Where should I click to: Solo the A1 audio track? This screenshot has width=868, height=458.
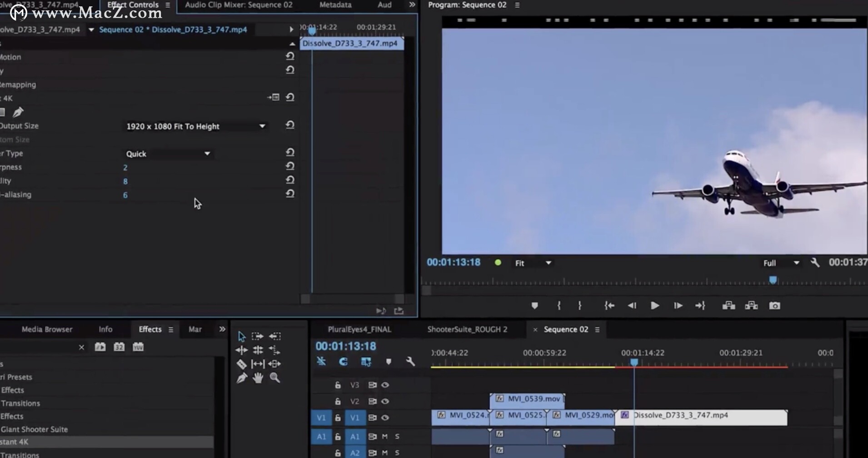[x=397, y=437]
